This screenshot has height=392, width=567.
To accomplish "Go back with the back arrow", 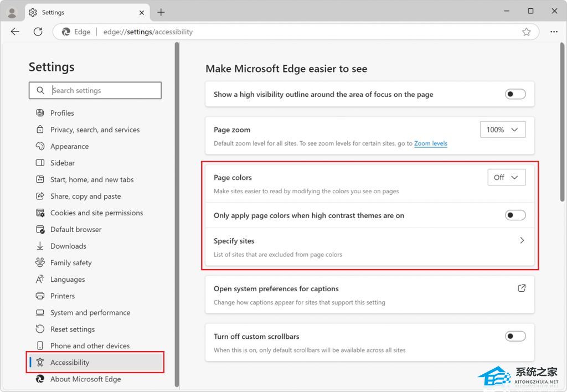I will point(15,32).
